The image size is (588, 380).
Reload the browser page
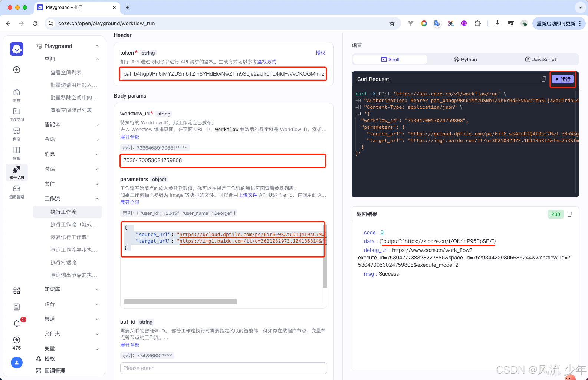(x=35, y=23)
